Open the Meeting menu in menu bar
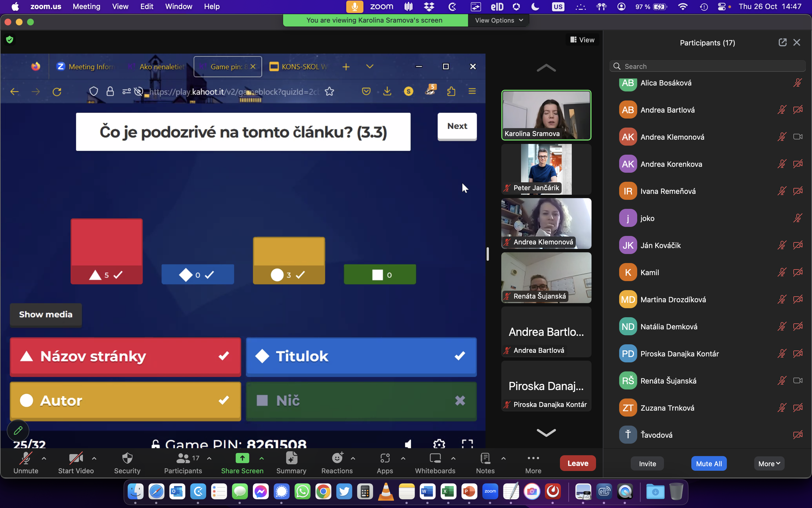 [87, 6]
